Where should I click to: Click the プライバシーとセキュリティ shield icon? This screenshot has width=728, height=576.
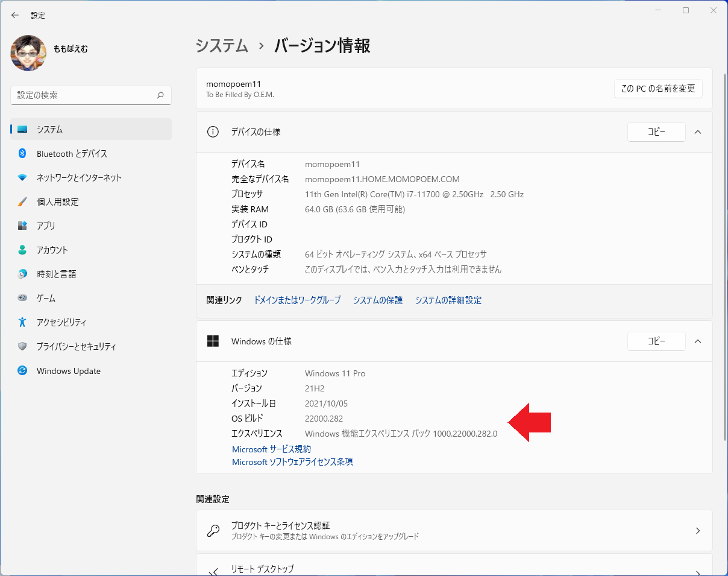[x=22, y=346]
